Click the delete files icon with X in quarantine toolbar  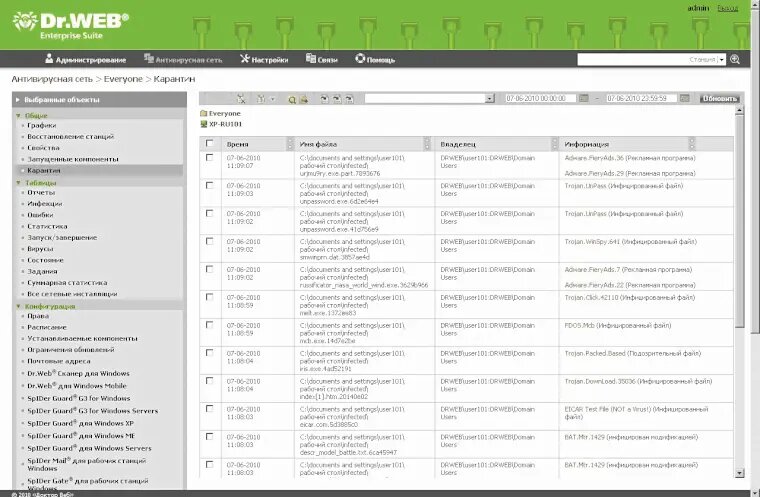(241, 98)
